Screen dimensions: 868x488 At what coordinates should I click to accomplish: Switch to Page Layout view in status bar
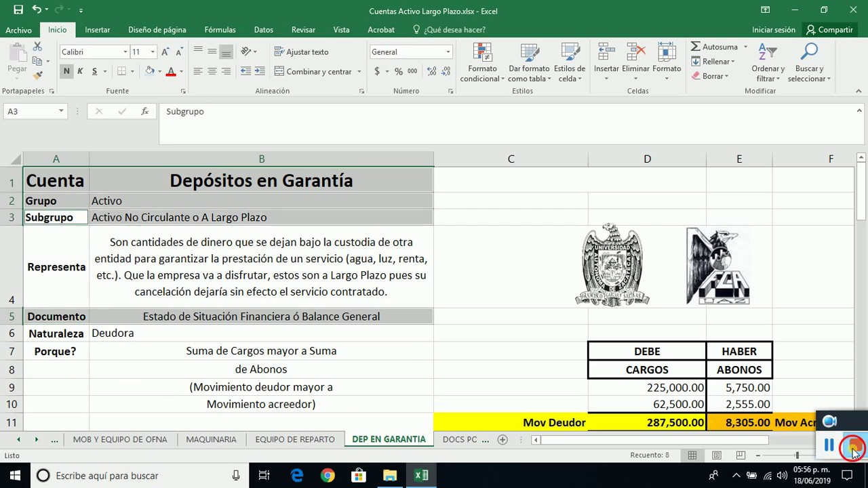point(716,455)
